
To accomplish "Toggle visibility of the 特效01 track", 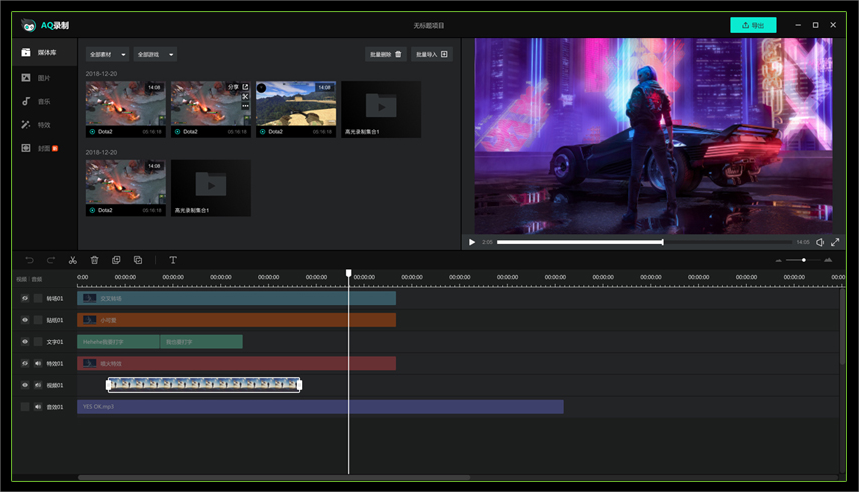I will tap(25, 363).
